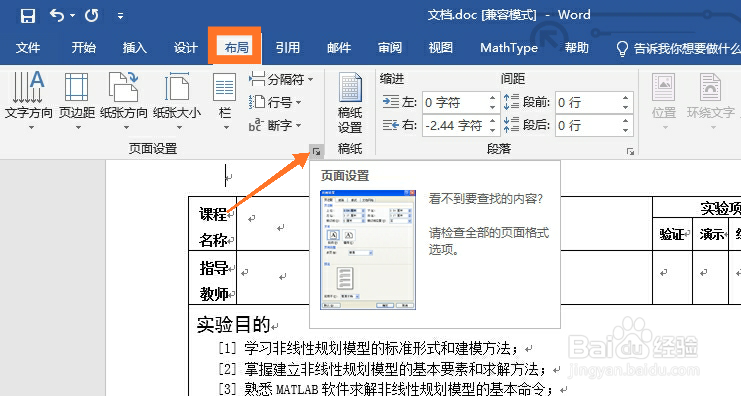Decrease 段后 spacing with down arrow
Image resolution: width=741 pixels, height=396 pixels.
(x=626, y=130)
